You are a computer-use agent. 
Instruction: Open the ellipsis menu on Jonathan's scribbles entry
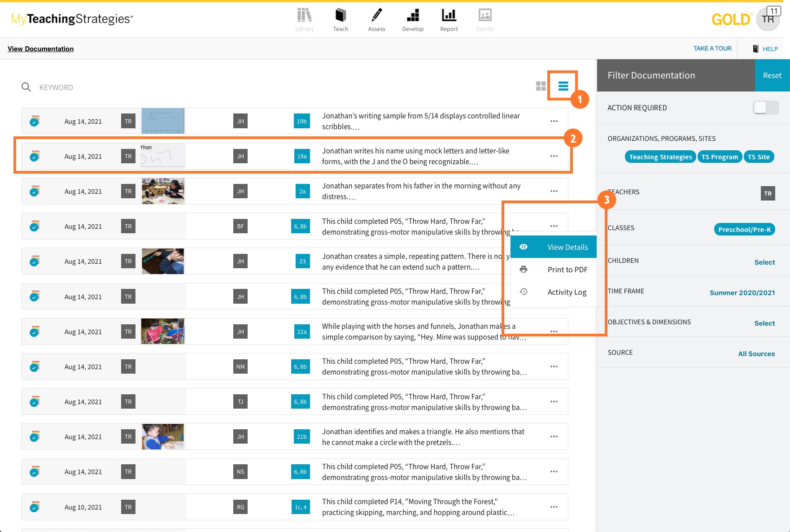point(554,121)
